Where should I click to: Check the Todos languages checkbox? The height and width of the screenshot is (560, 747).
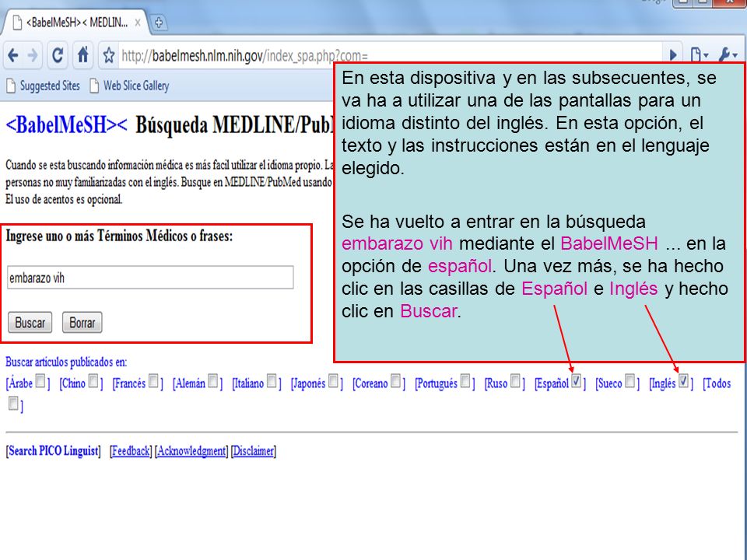tap(13, 404)
